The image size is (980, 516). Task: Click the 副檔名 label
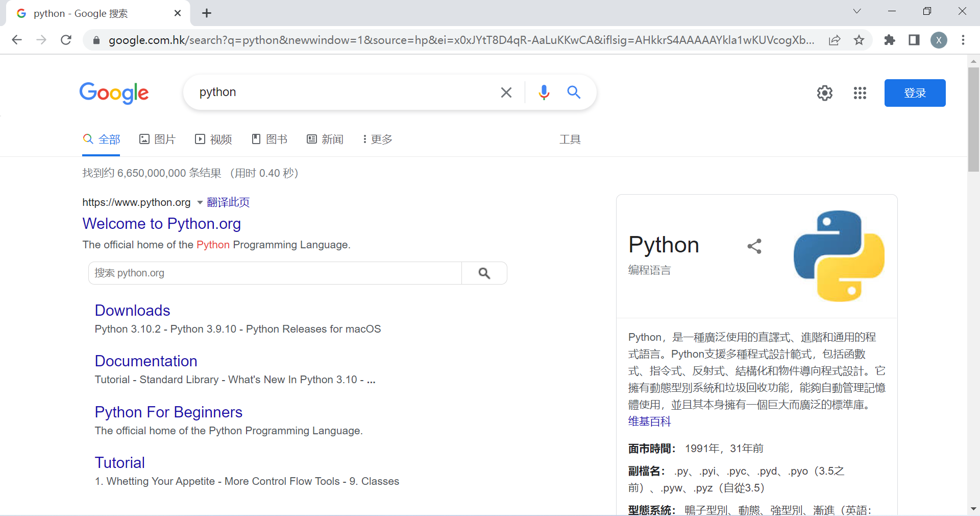pos(646,471)
